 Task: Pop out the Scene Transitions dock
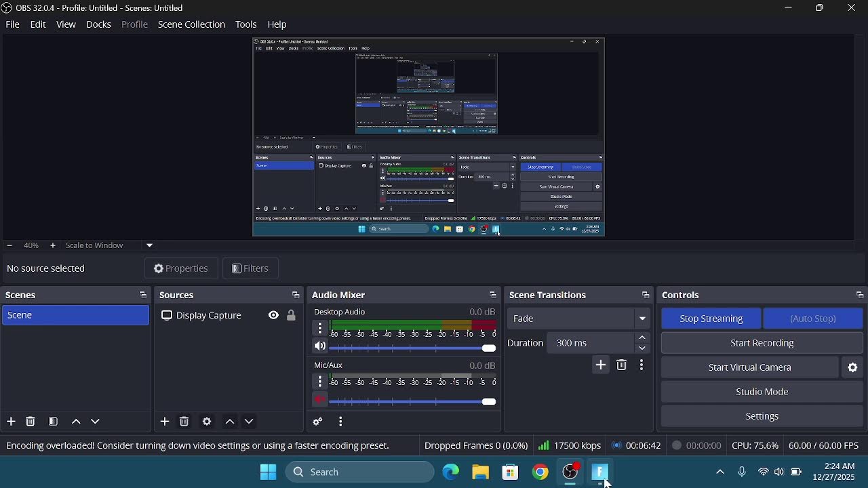(646, 295)
